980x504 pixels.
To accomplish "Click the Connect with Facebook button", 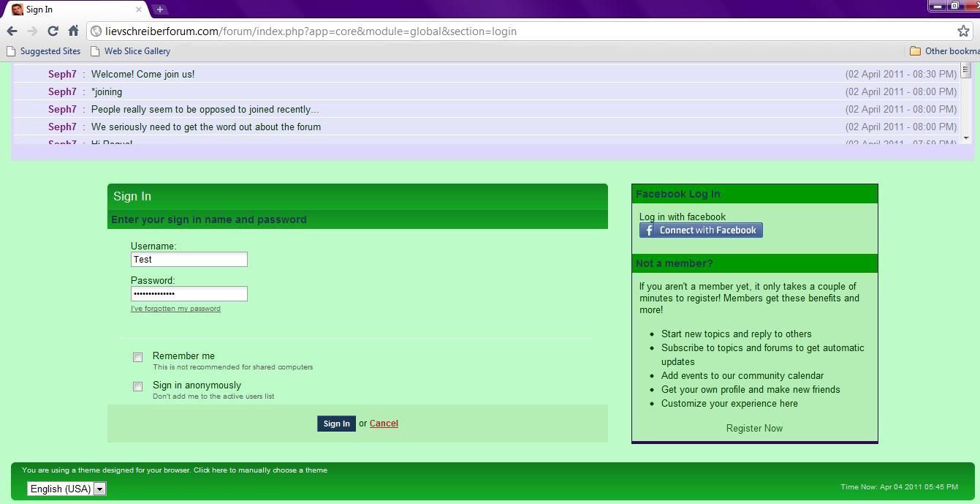I will click(x=701, y=230).
